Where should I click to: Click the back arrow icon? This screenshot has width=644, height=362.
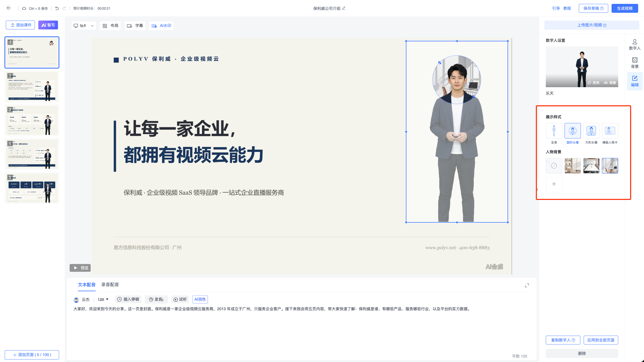[9, 8]
